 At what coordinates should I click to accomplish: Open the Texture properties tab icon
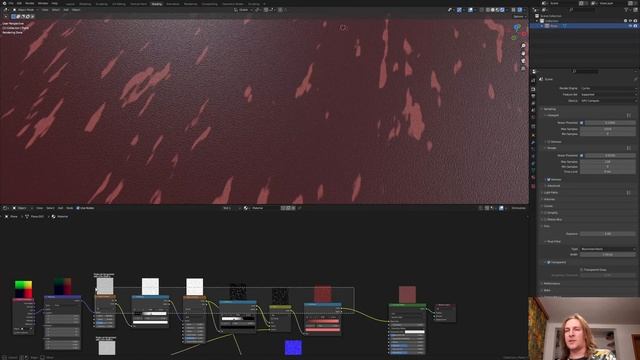point(533,186)
